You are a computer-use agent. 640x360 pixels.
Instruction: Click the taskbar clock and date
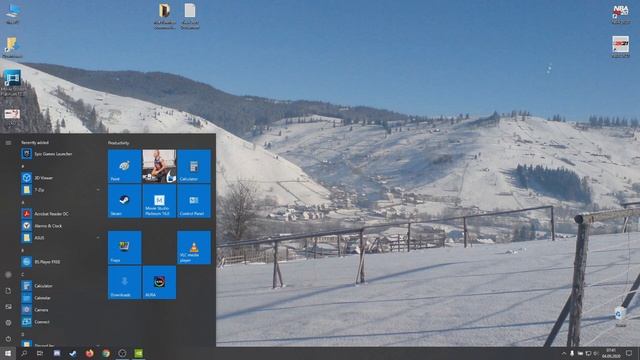(611, 353)
